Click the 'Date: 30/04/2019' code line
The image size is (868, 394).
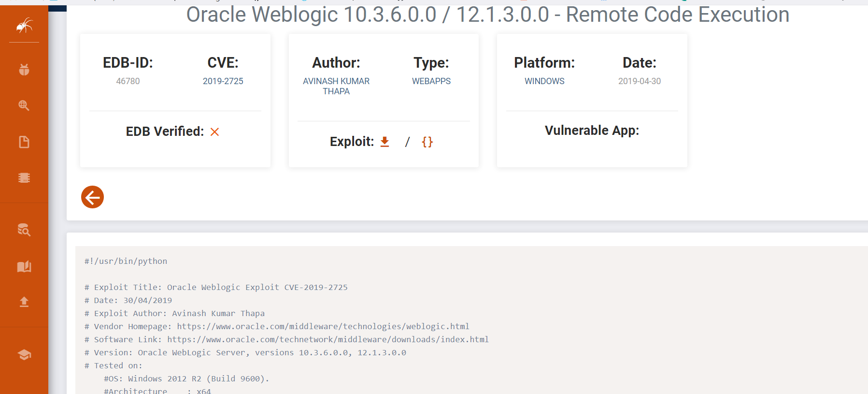pyautogui.click(x=128, y=300)
